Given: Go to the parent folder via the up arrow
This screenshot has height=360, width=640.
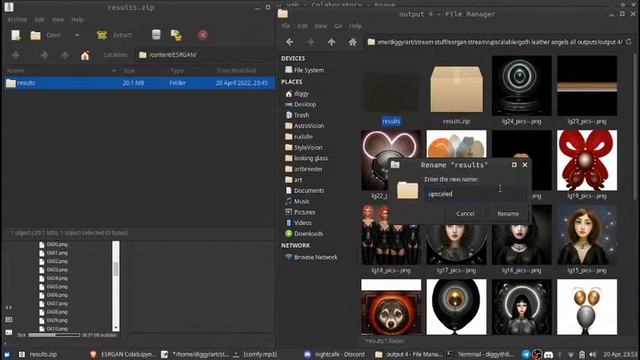Looking at the screenshot, I should 331,42.
